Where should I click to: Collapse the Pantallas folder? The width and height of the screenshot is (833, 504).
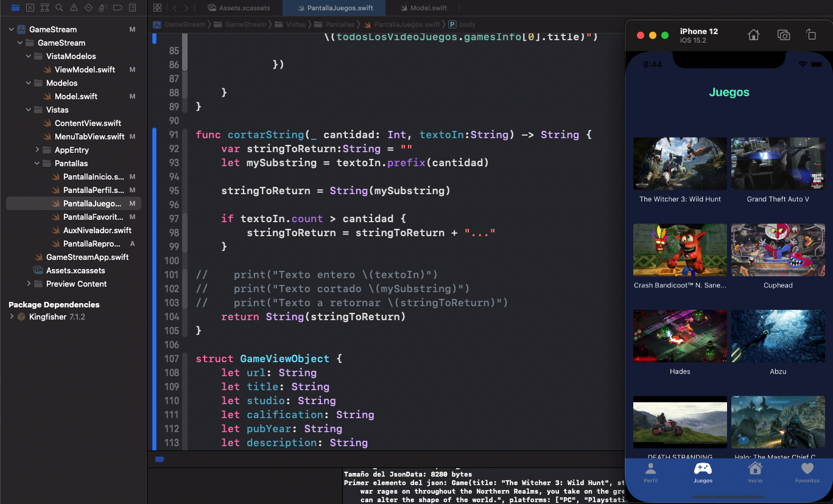37,163
